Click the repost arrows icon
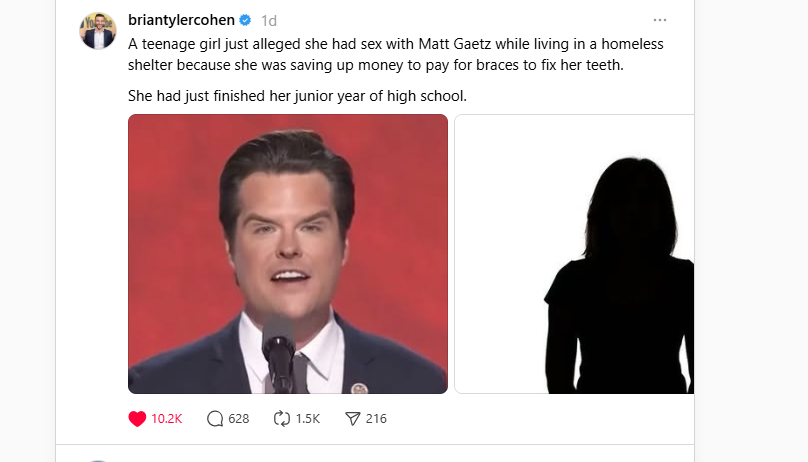Screen dimensions: 808x462 point(282,419)
